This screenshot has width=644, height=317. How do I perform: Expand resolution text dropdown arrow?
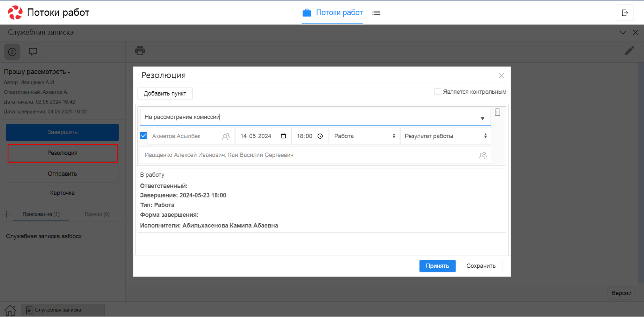point(483,118)
